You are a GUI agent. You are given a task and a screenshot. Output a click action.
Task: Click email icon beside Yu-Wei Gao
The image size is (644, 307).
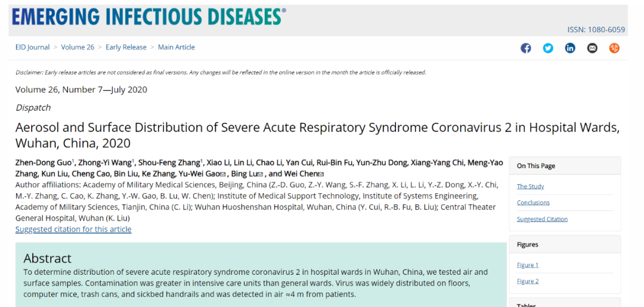223,175
